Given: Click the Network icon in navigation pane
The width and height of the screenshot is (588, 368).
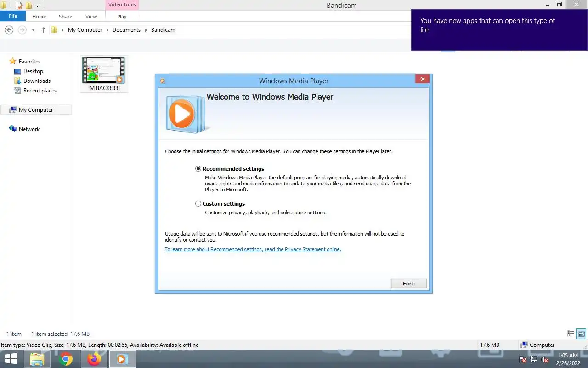Looking at the screenshot, I should [x=13, y=129].
